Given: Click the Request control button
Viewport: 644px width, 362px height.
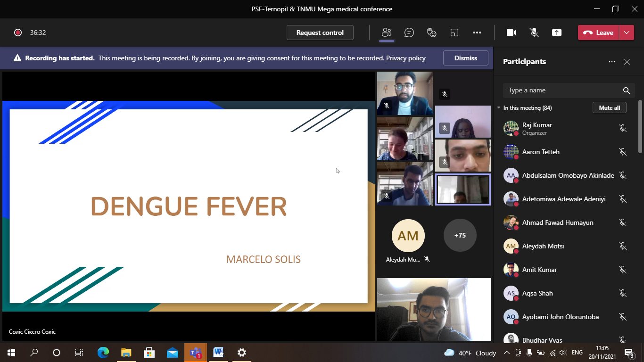Looking at the screenshot, I should click(x=320, y=33).
